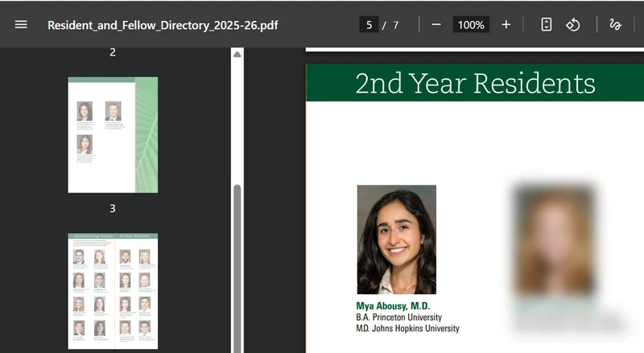Open the page 2 thumbnail with three portraits
Screen dimensions: 644x353
[x=113, y=135]
